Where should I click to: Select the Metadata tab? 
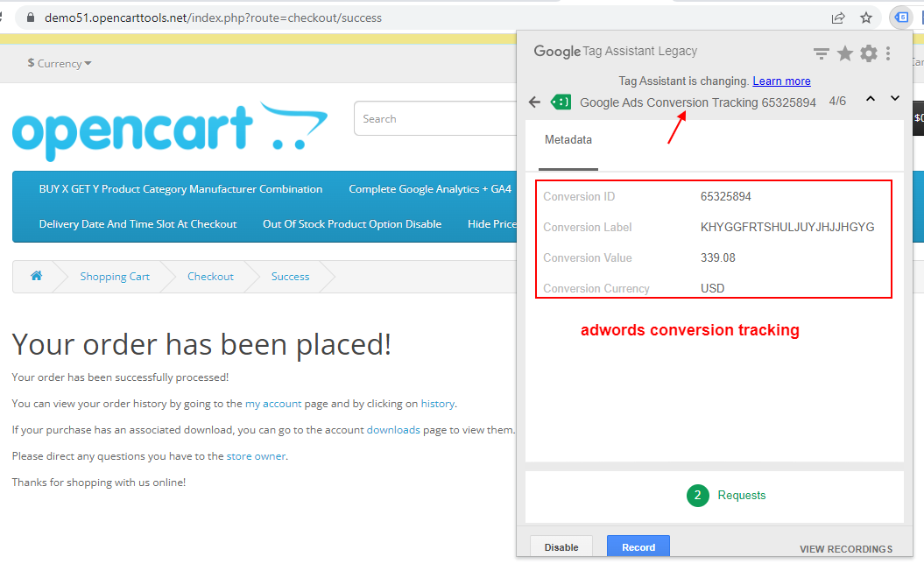click(x=568, y=140)
